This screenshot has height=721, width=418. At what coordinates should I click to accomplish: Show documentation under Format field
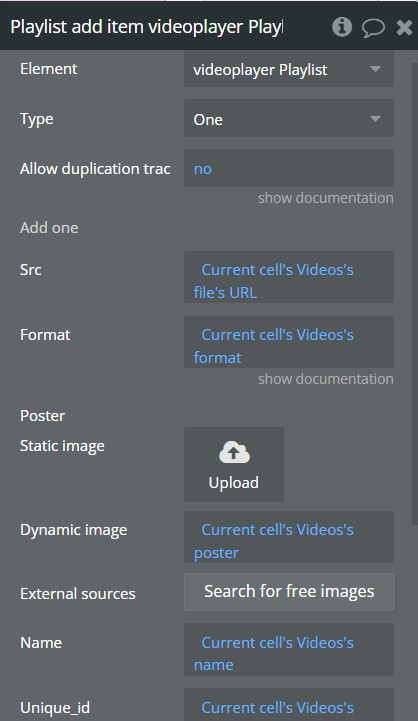[x=326, y=379]
